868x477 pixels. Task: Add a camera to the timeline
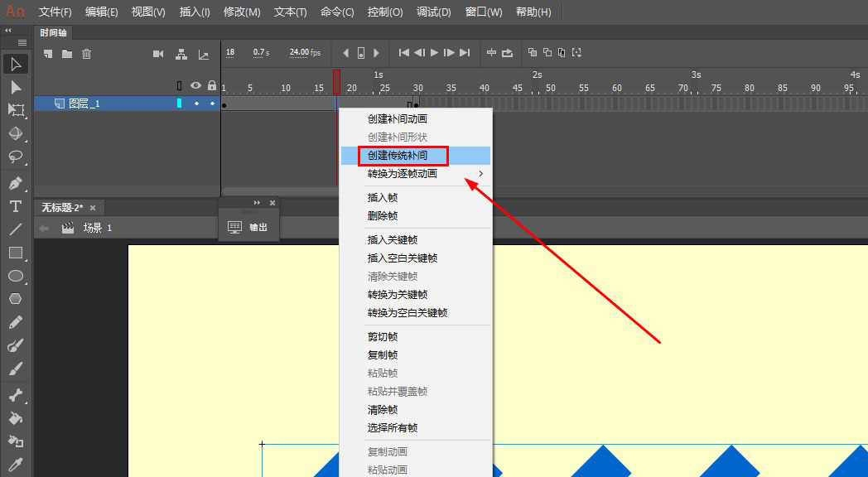coord(159,53)
